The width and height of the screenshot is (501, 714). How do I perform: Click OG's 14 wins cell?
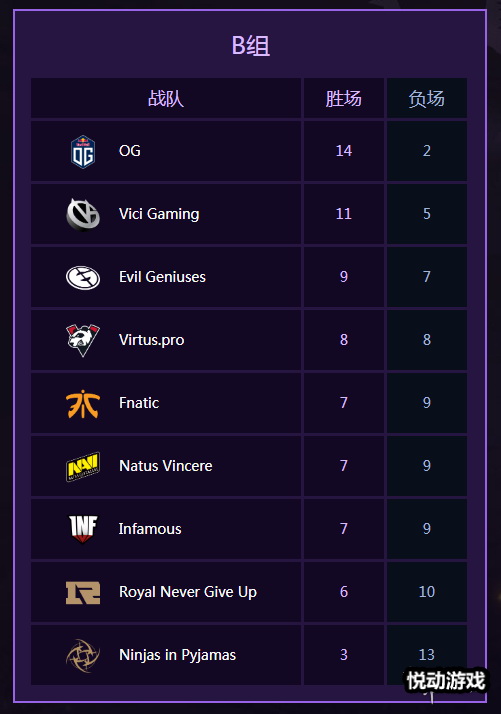pyautogui.click(x=343, y=151)
